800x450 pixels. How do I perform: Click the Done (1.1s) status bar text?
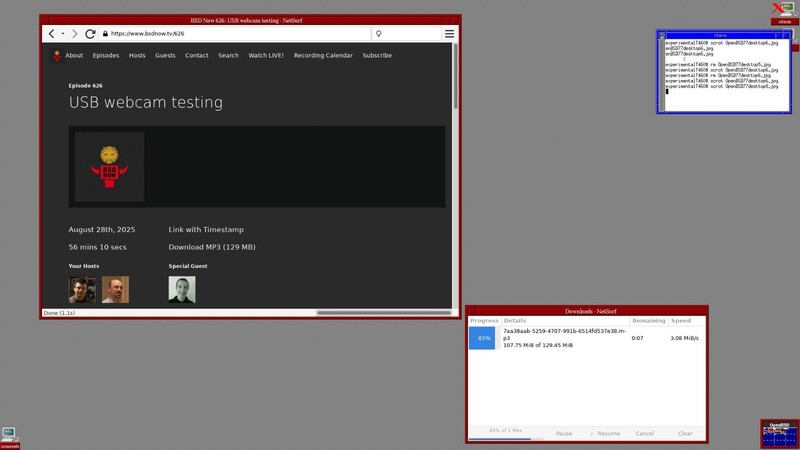[x=59, y=313]
